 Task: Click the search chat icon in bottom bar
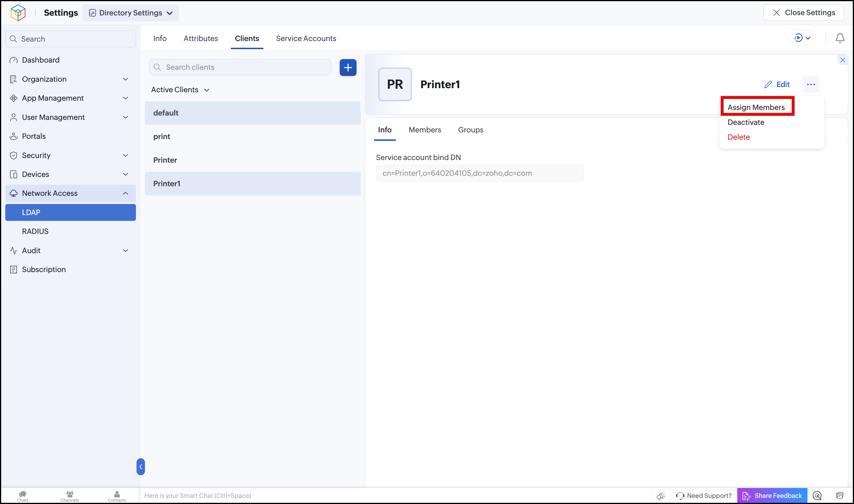pyautogui.click(x=817, y=496)
